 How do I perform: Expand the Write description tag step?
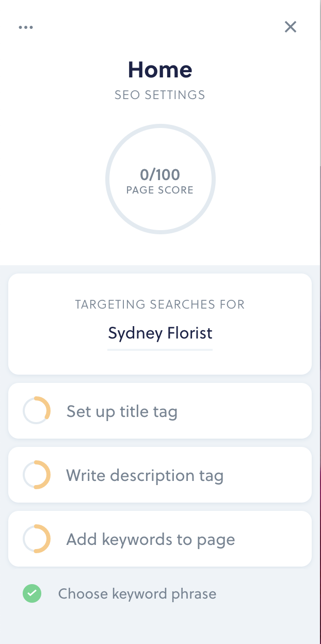160,475
